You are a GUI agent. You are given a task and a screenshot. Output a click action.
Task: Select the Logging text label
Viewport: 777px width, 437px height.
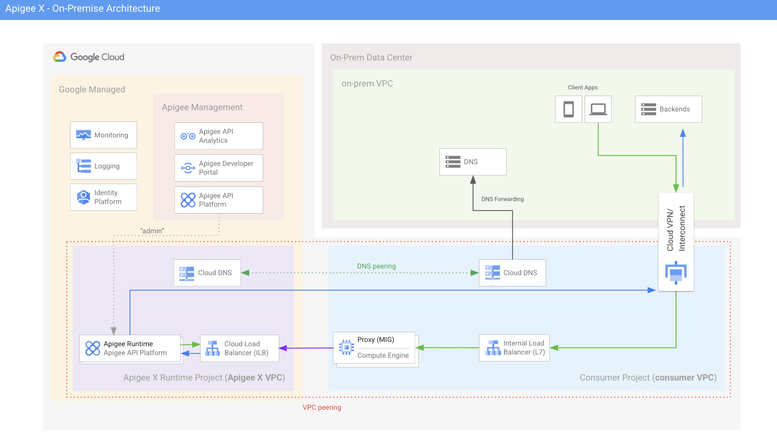click(107, 166)
